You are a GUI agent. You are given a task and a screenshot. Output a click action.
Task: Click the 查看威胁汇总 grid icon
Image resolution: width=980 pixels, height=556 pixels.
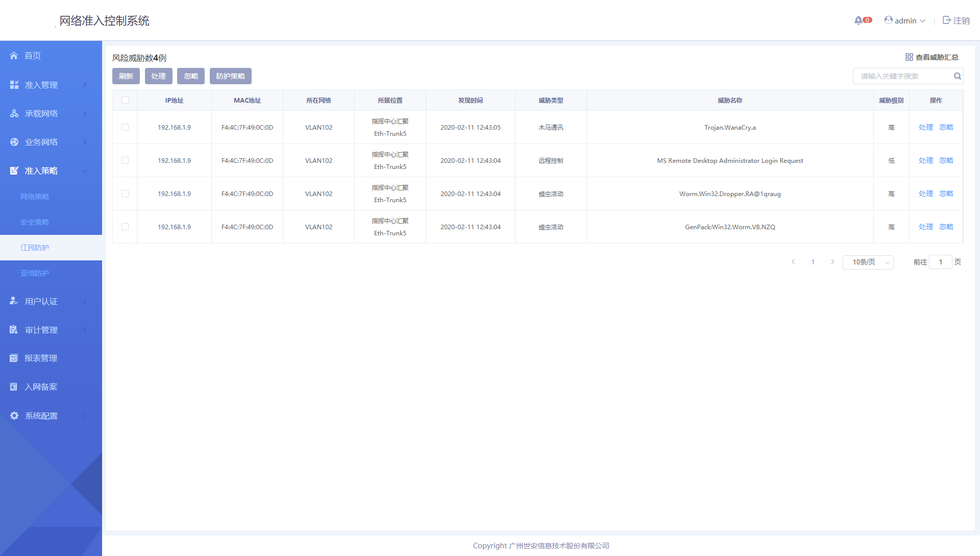909,57
